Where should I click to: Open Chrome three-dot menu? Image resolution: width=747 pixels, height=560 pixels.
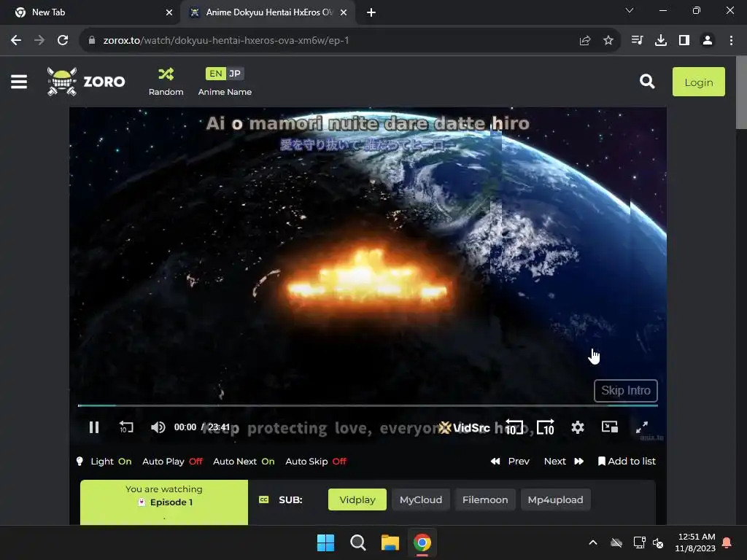[731, 41]
